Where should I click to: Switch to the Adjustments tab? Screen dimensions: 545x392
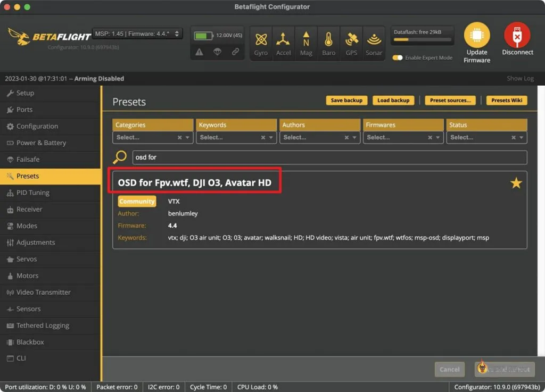[x=51, y=243]
